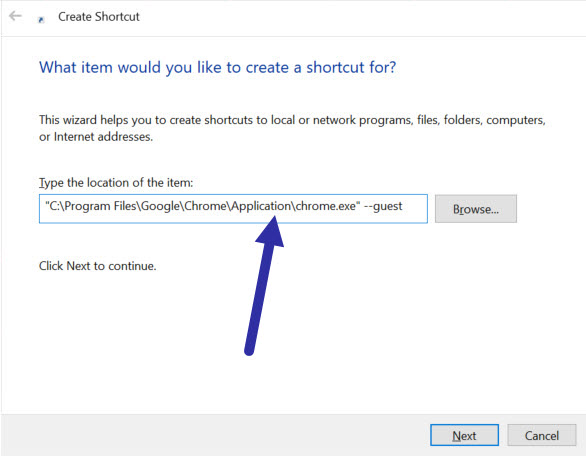Image resolution: width=586 pixels, height=456 pixels.
Task: Click the 'This wizard helps you' description text
Action: (x=292, y=120)
